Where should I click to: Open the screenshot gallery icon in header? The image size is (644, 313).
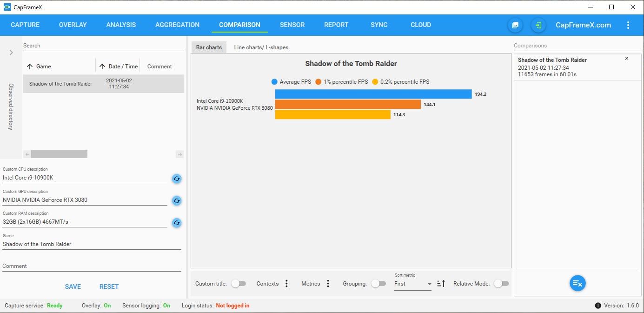[x=515, y=25]
